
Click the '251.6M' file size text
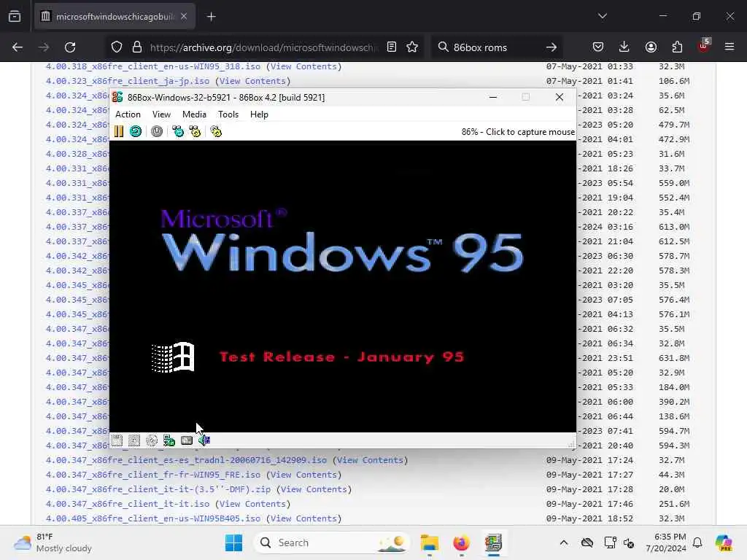674,505
